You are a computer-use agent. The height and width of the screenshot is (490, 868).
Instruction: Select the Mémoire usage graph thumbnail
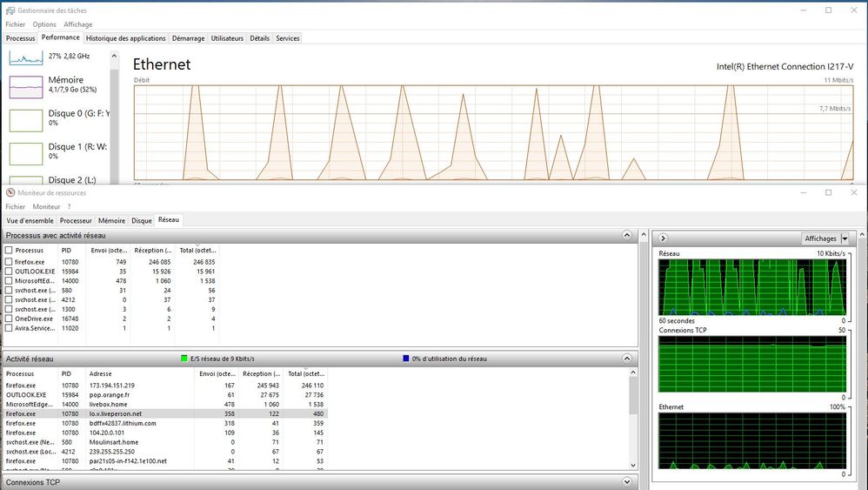click(x=26, y=86)
